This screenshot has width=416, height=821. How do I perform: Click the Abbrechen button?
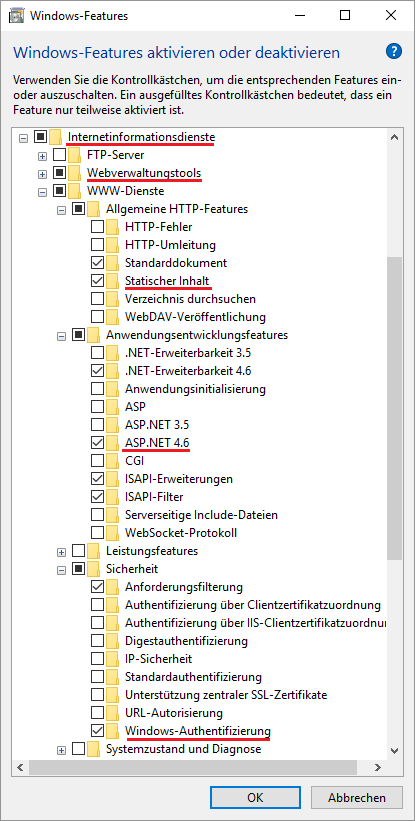[357, 798]
